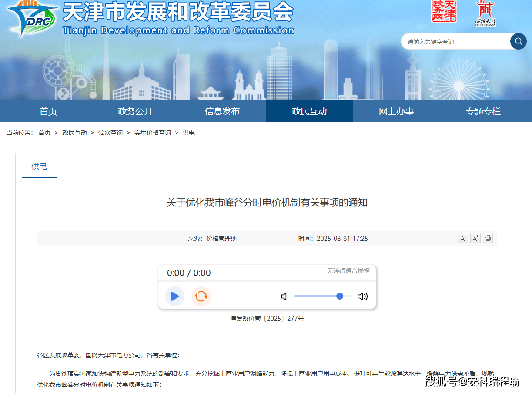Go to 政务公开 navigation menu

click(x=135, y=111)
